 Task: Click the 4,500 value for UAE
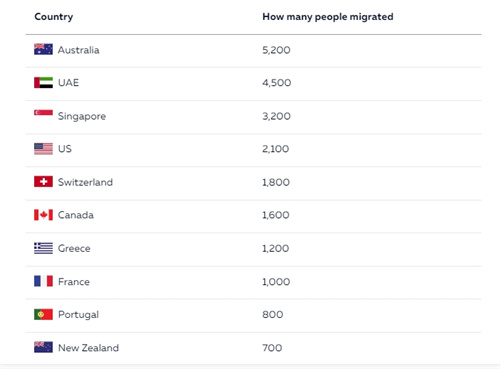click(277, 83)
